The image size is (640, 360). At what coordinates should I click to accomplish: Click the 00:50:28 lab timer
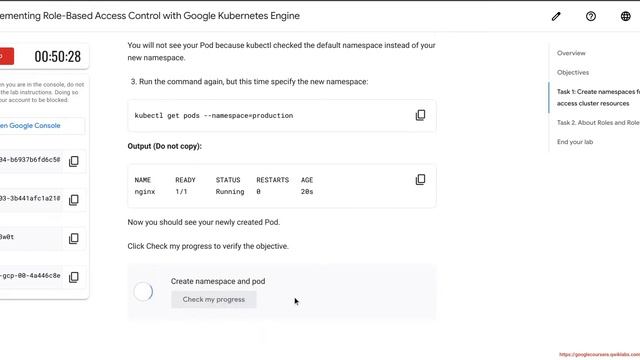click(58, 56)
